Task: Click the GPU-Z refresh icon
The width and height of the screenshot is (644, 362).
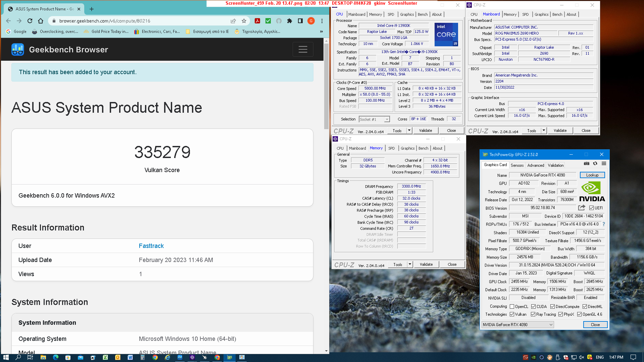Action: click(x=595, y=164)
